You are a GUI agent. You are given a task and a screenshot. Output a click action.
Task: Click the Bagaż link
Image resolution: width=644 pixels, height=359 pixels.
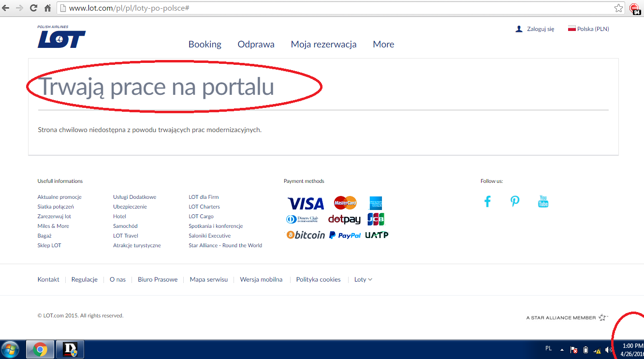click(x=44, y=236)
